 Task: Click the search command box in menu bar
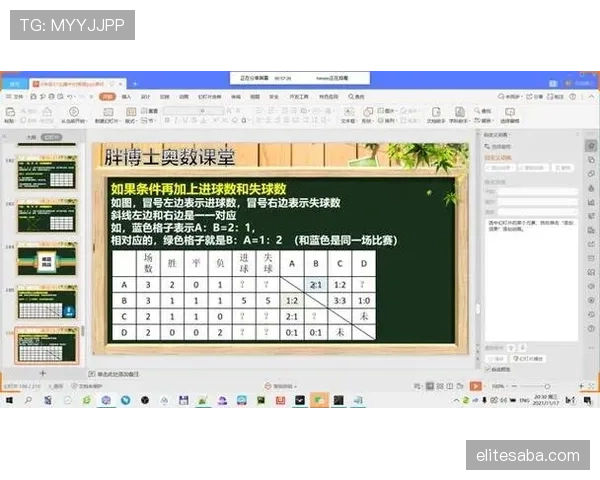[x=356, y=97]
